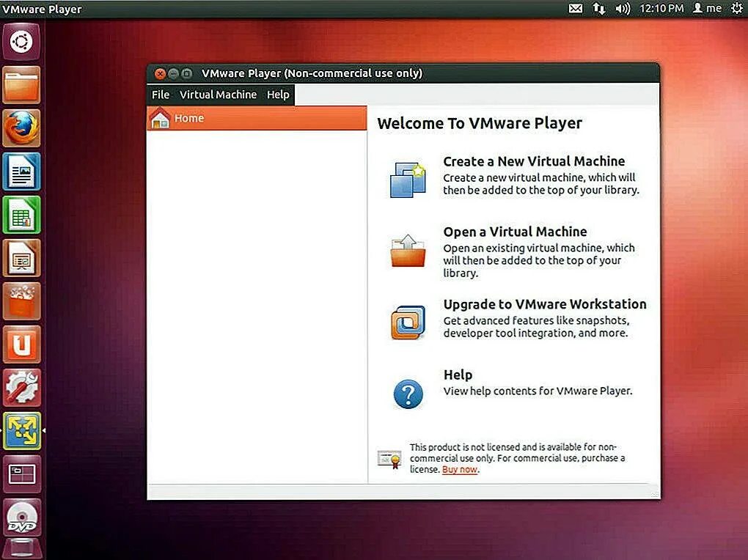The image size is (748, 560).
Task: Click the blue question mark Help icon
Action: coord(408,394)
